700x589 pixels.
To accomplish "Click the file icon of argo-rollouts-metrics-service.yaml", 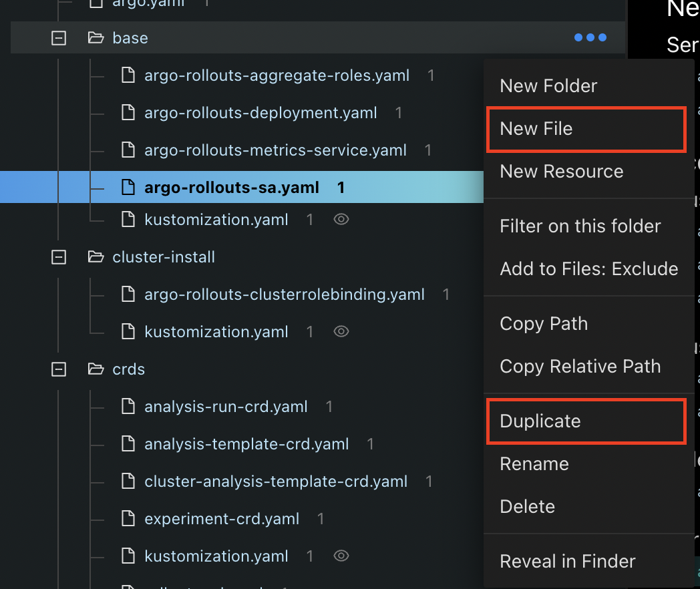I will (x=128, y=150).
